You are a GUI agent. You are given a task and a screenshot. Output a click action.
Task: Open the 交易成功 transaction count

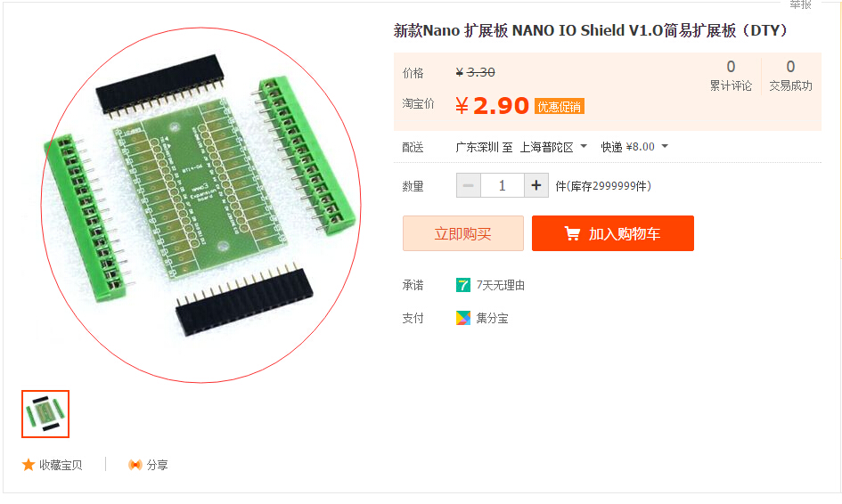click(x=790, y=77)
